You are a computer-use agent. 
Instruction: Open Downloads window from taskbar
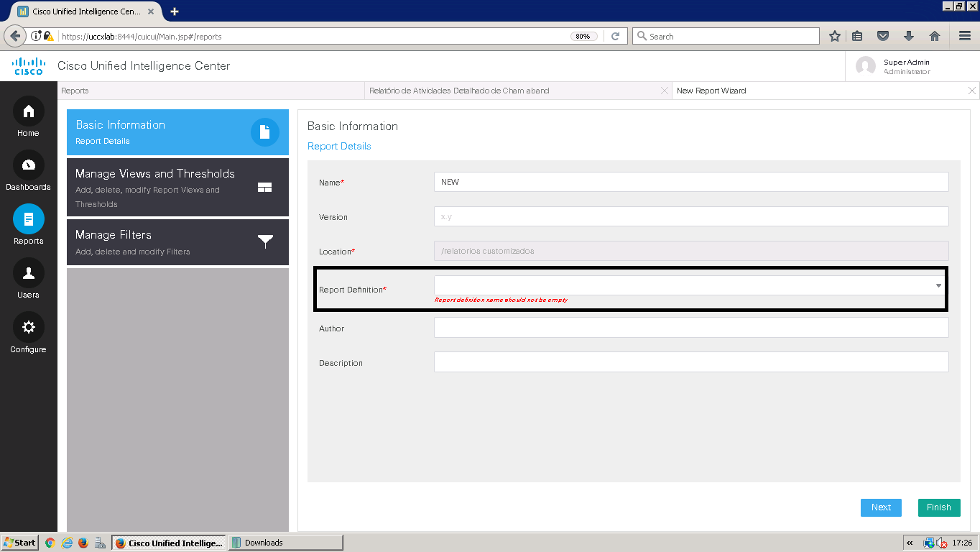coord(286,543)
